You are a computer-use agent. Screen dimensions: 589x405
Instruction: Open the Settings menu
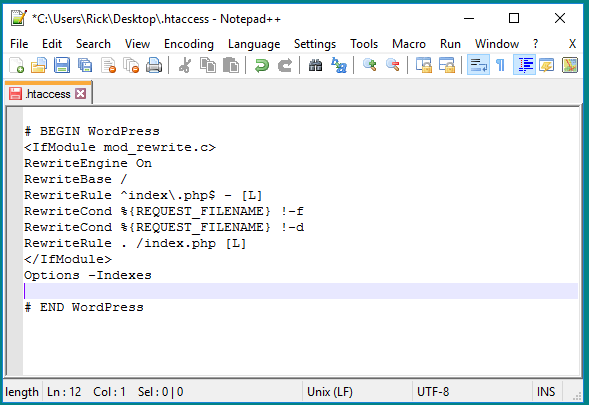pos(315,44)
